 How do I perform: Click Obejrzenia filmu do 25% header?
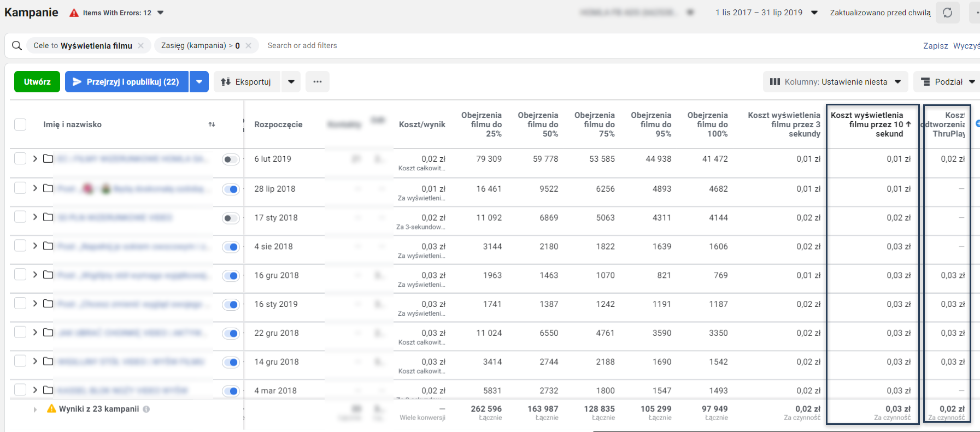tap(481, 125)
